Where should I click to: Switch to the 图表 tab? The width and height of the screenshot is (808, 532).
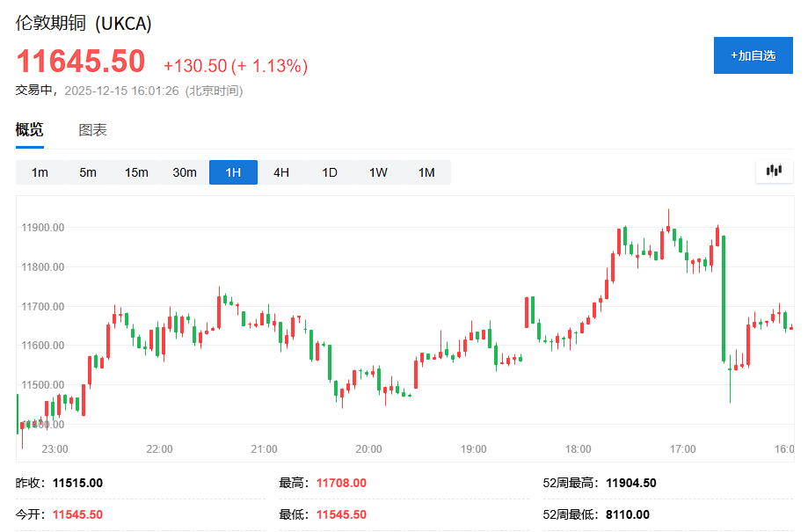pos(91,128)
